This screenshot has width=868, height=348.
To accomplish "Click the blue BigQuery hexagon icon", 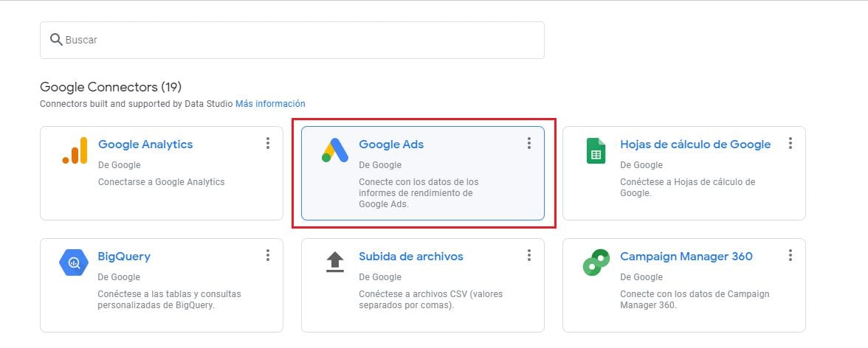I will click(74, 262).
